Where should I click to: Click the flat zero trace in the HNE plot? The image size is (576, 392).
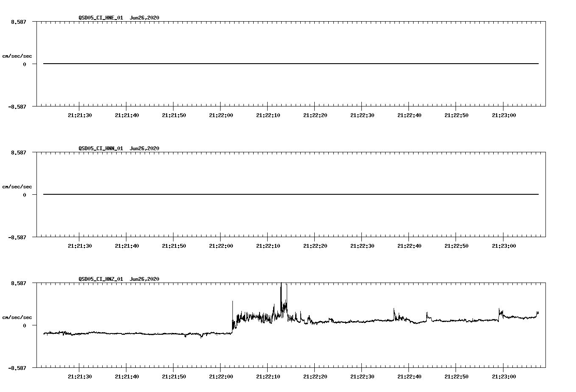291,64
